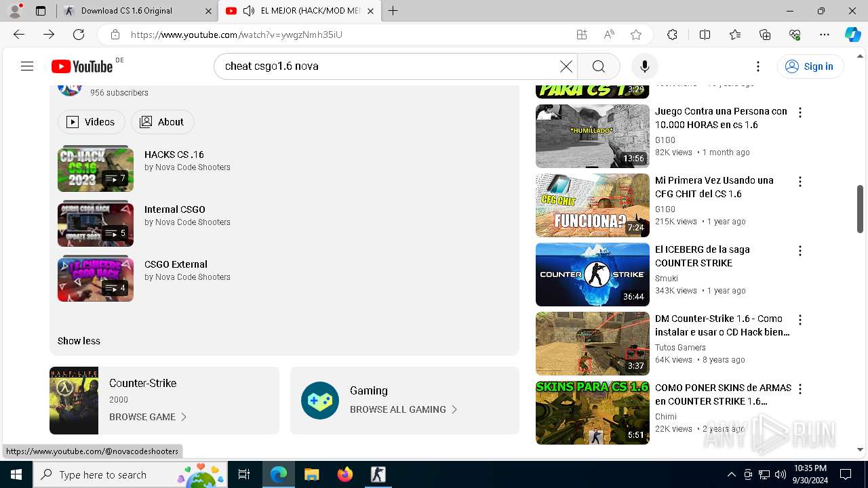This screenshot has height=488, width=868.
Task: Open Edge Settings and more menu
Action: 825,35
